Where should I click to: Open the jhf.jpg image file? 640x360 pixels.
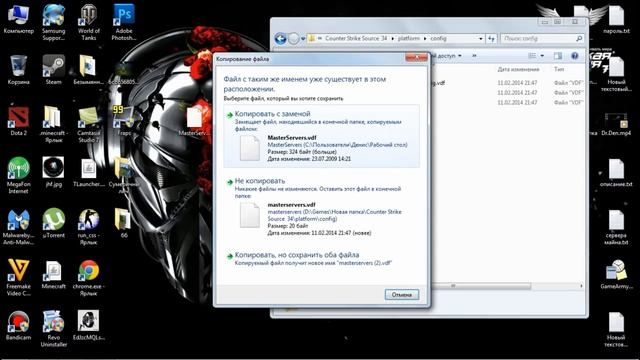pos(53,172)
